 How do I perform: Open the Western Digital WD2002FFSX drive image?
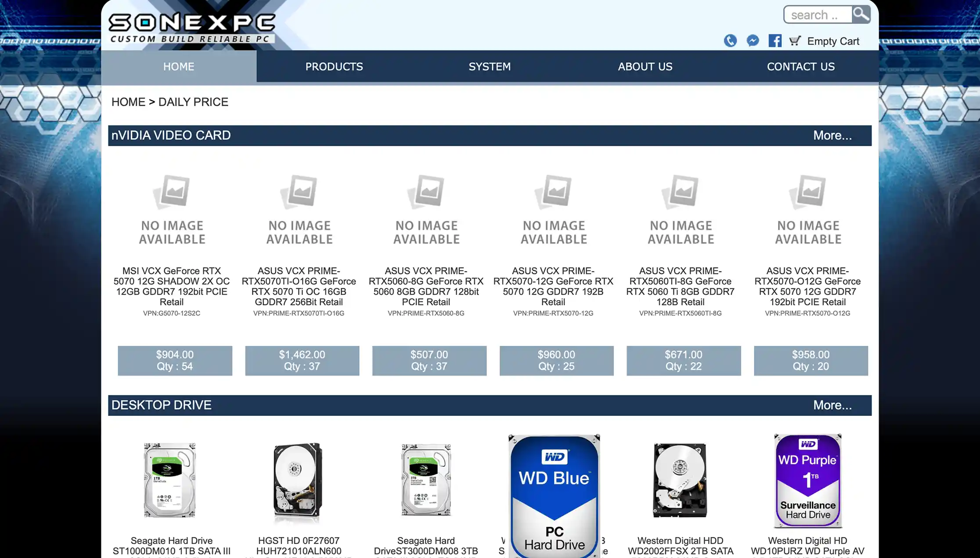[x=681, y=480]
